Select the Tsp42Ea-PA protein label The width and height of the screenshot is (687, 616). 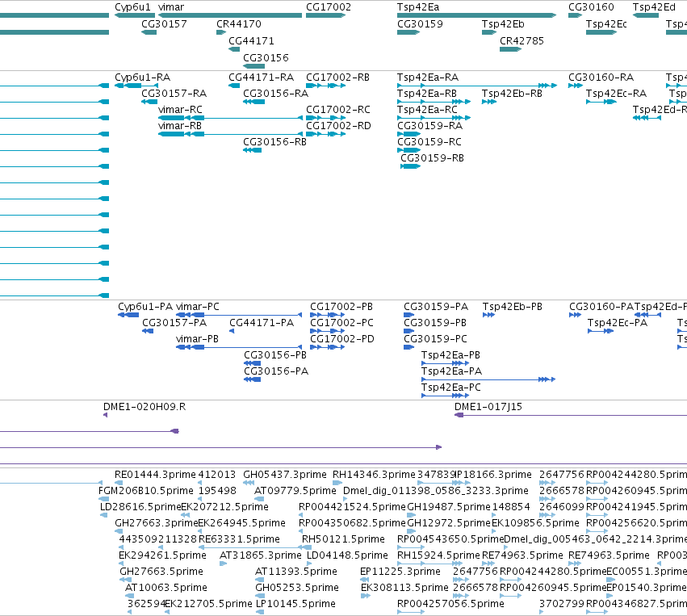[451, 371]
